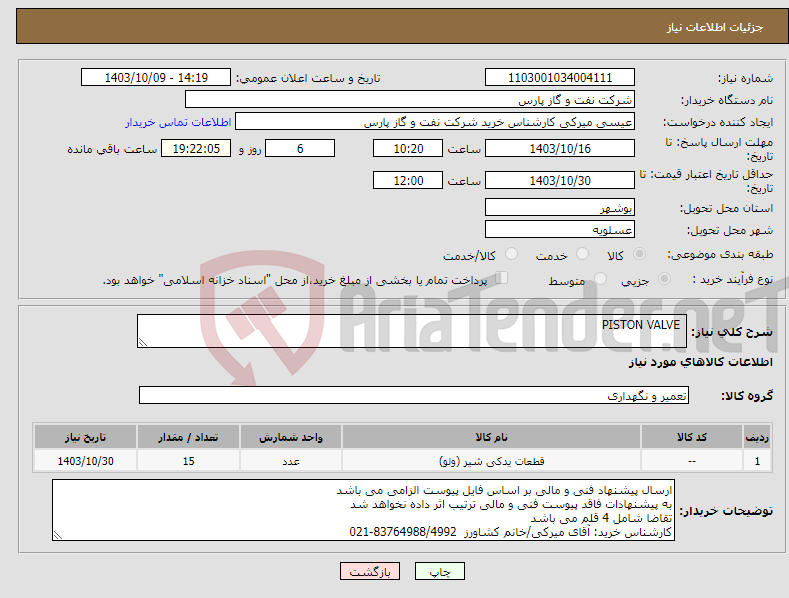Click the page title جزئیات اطلاعات نیاز
This screenshot has height=598, width=789.
click(x=715, y=27)
